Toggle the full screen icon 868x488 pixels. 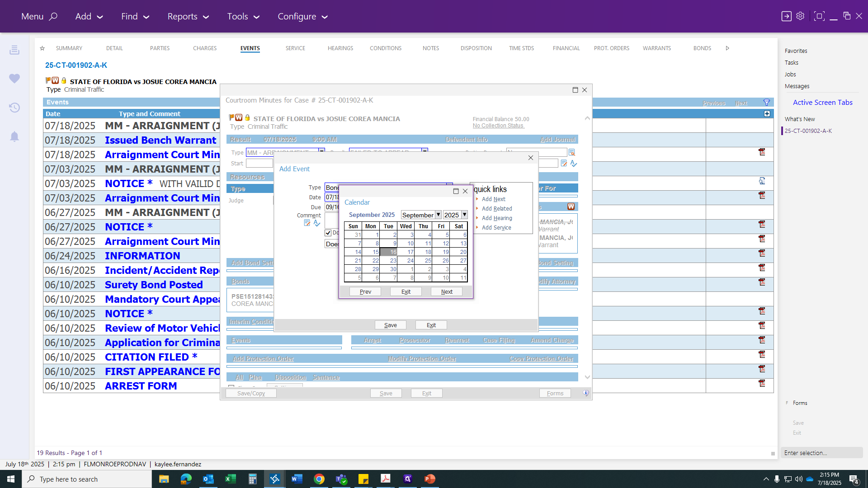819,16
